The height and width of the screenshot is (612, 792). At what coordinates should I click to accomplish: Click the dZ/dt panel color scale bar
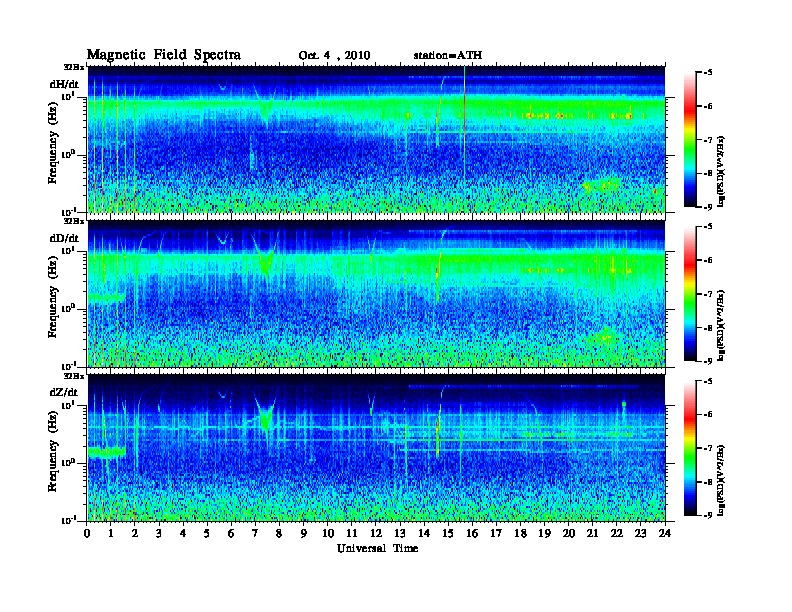689,448
